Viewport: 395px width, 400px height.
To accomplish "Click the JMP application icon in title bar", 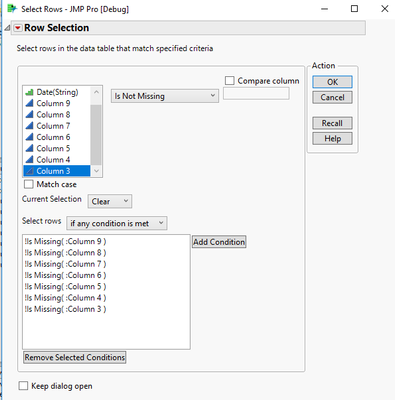I will click(x=12, y=9).
